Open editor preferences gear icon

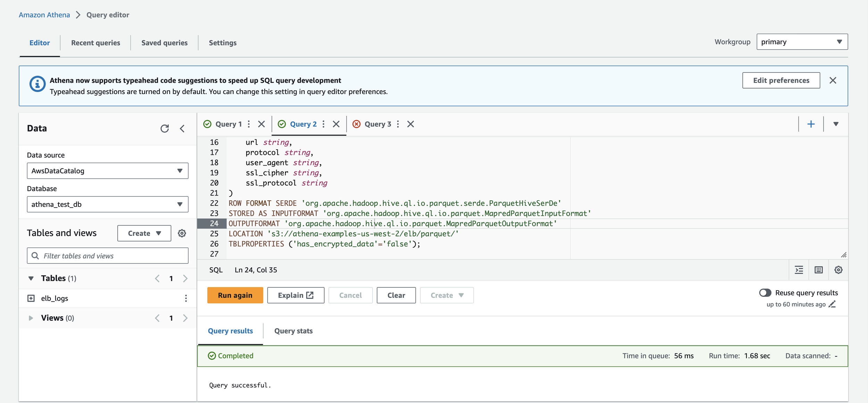tap(838, 270)
